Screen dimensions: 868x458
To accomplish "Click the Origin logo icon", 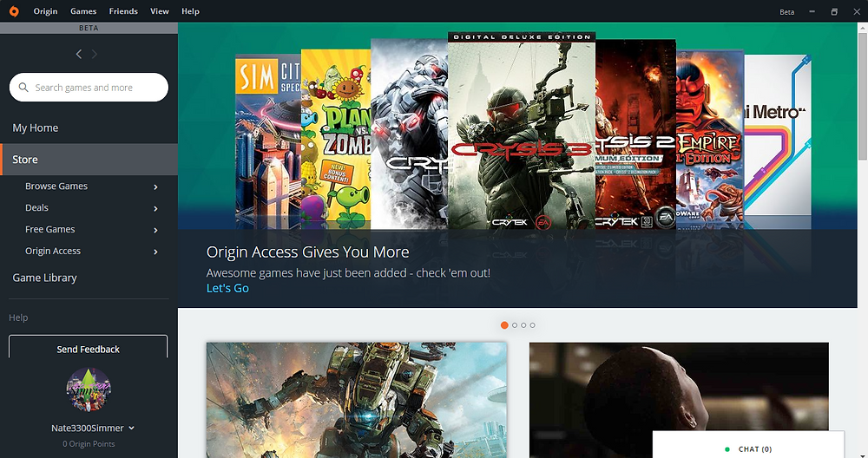I will (x=14, y=11).
